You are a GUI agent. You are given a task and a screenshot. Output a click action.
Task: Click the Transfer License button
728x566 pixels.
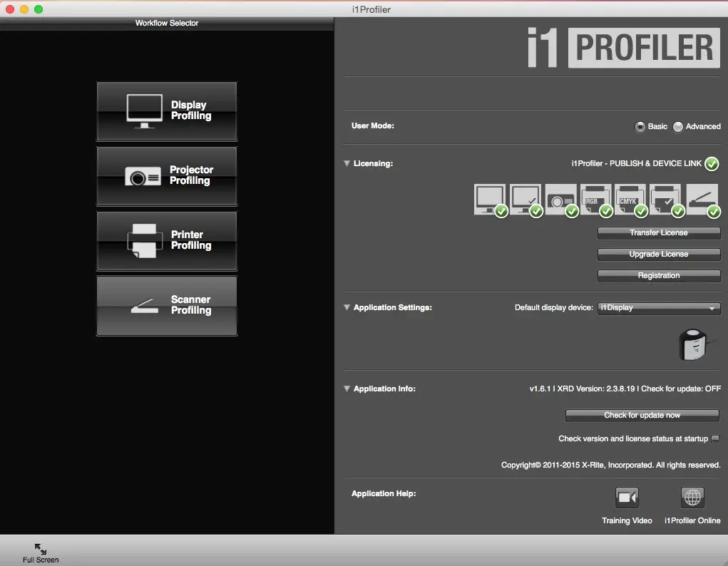click(659, 232)
